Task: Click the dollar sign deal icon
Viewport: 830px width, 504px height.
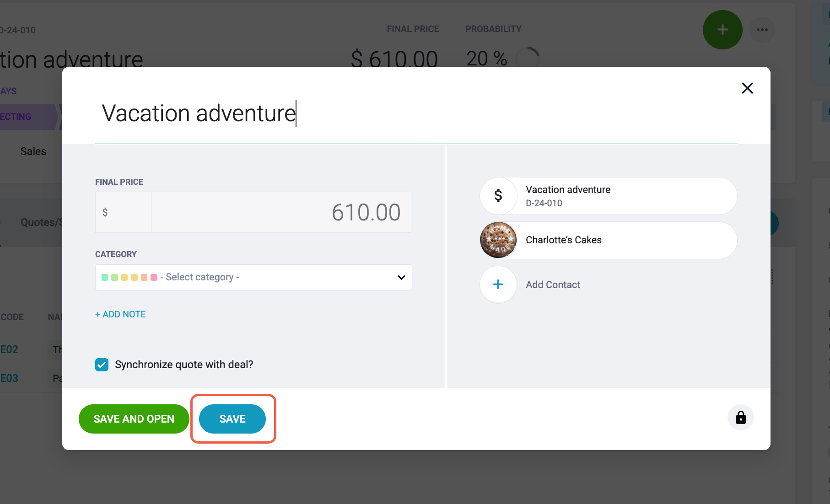Action: [498, 196]
